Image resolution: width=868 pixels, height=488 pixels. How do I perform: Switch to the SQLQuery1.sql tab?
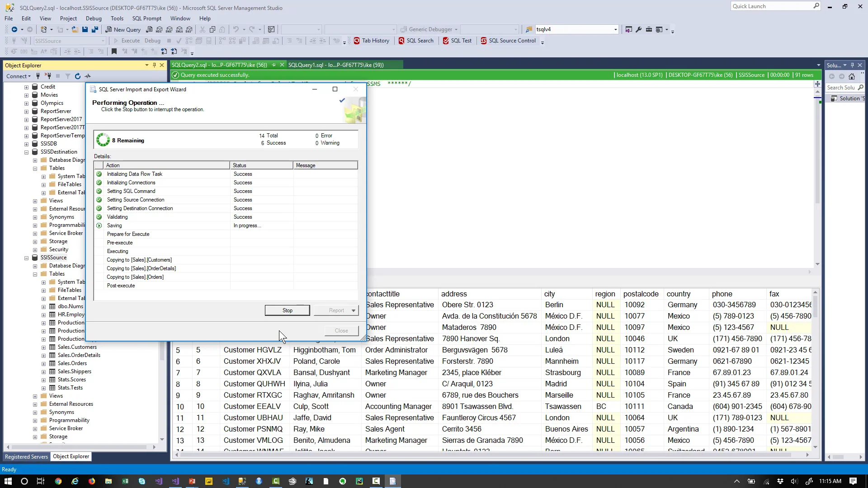coord(335,65)
